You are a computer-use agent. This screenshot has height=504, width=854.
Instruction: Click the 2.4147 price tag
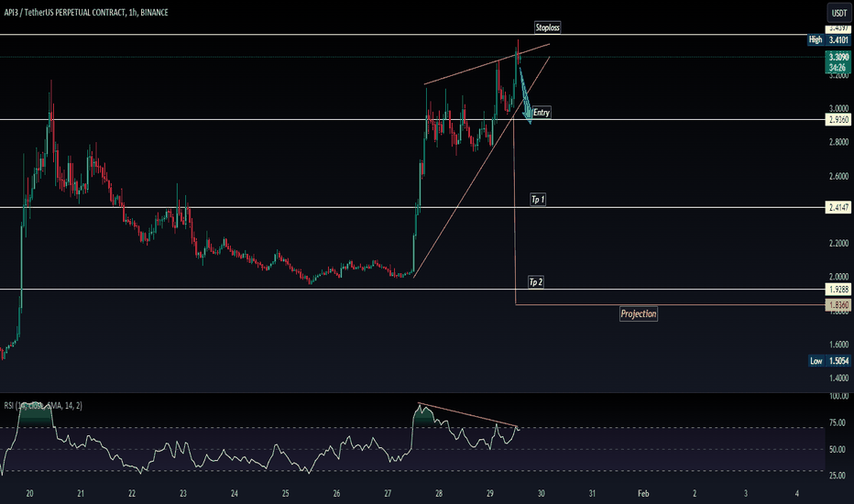pos(838,207)
